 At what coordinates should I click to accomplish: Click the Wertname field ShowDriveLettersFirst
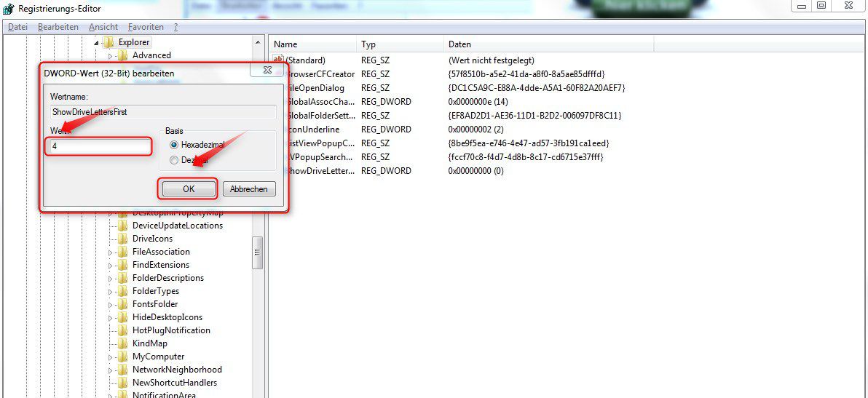click(x=162, y=111)
